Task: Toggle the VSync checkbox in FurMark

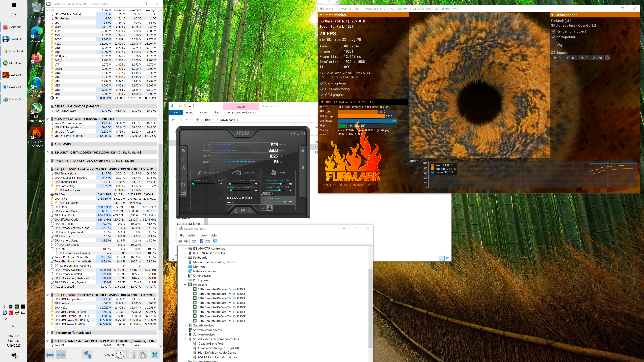Action: (553, 45)
